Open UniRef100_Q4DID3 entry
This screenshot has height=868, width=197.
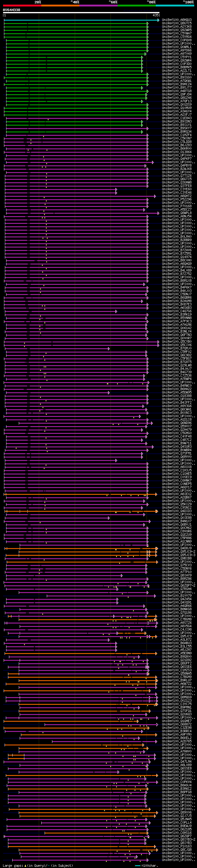coord(177,511)
